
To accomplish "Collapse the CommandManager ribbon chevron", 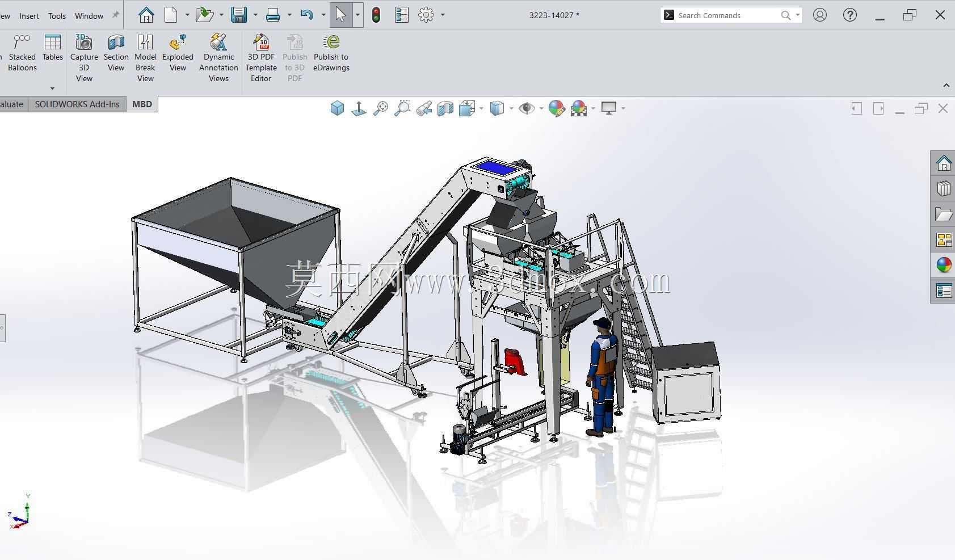I will (946, 85).
